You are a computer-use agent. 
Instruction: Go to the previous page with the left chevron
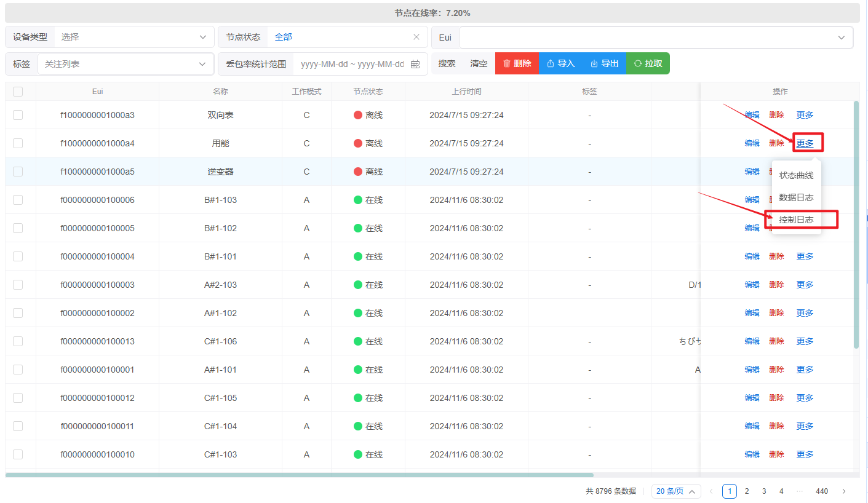tap(712, 491)
